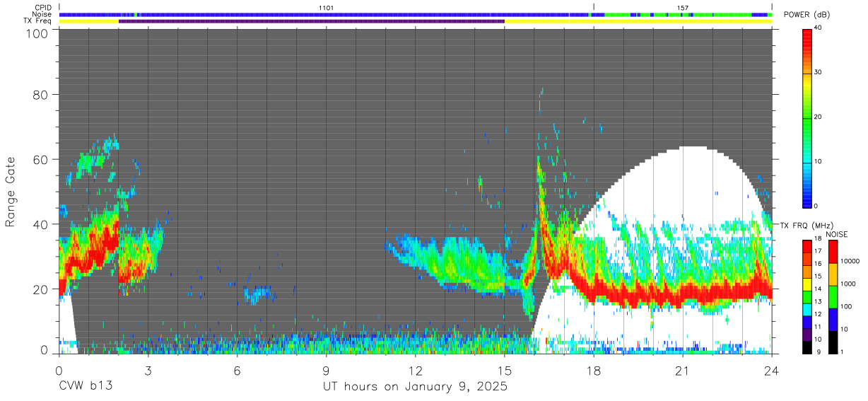The width and height of the screenshot is (868, 401).
Task: Click the Noise row label
Action: 42,14
